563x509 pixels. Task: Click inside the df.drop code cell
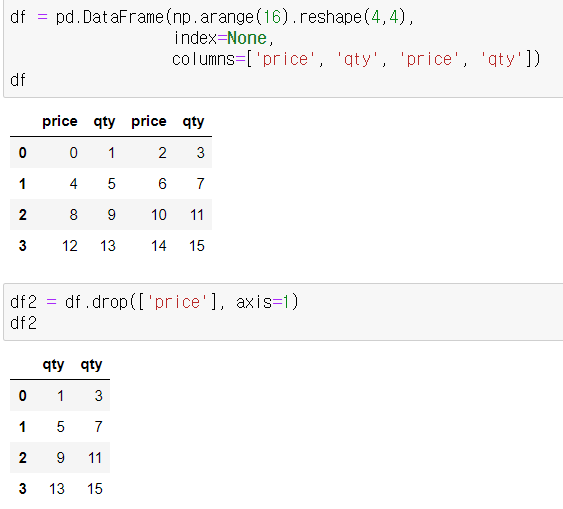284,312
